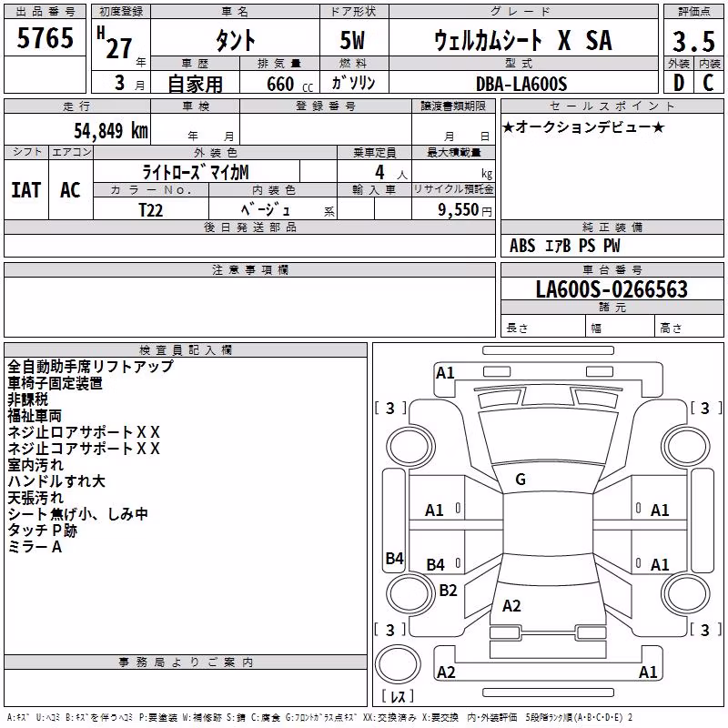Image resolution: width=728 pixels, height=728 pixels.
Task: Click the 純正装備 header
Action: click(612, 227)
